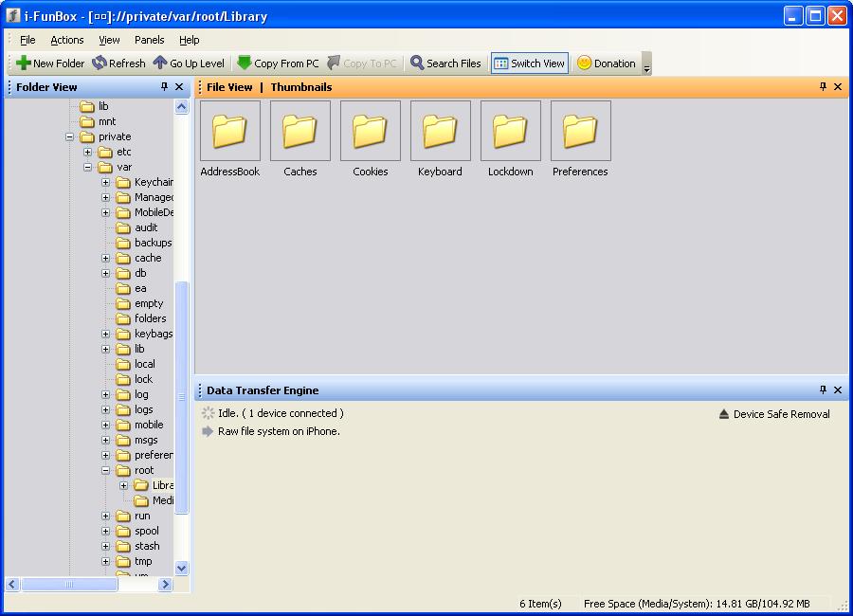Pin the Folder View panel
The height and width of the screenshot is (616, 853).
[164, 87]
